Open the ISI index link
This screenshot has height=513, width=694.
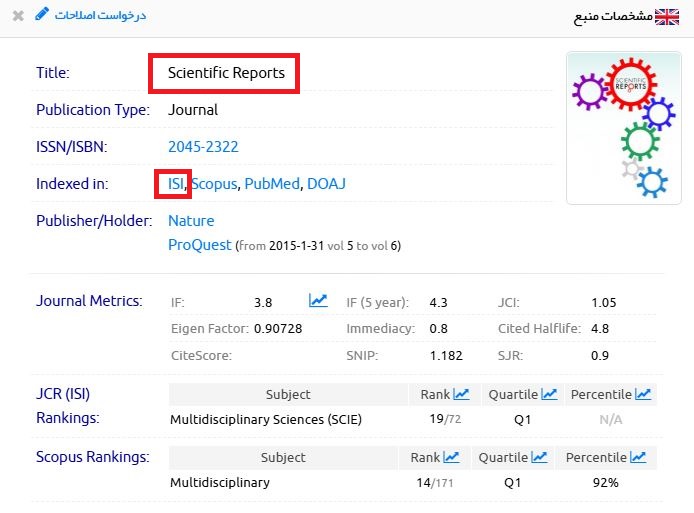pos(176,184)
